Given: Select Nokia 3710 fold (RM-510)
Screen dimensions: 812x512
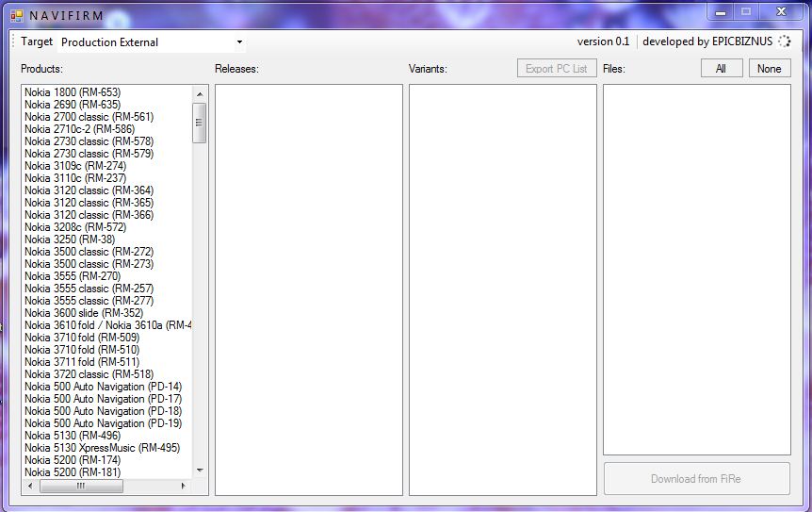Looking at the screenshot, I should pos(82,350).
